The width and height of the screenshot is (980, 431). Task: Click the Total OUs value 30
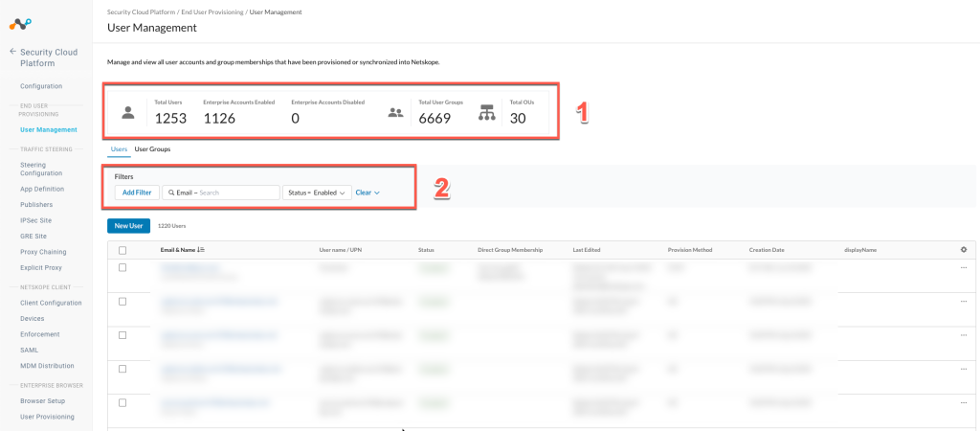pyautogui.click(x=518, y=118)
